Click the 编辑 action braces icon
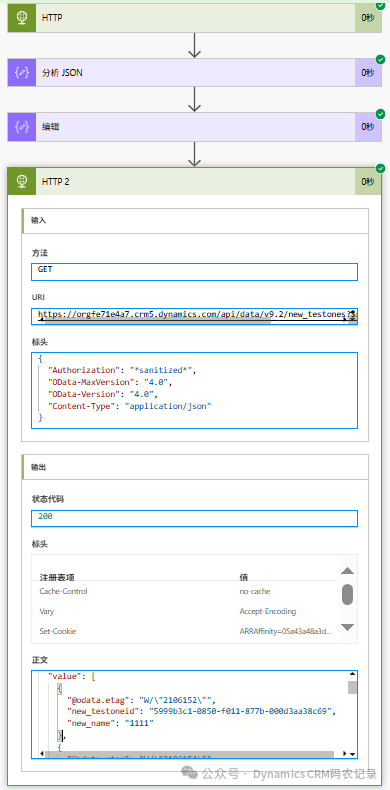Image resolution: width=390 pixels, height=790 pixels. tap(22, 127)
